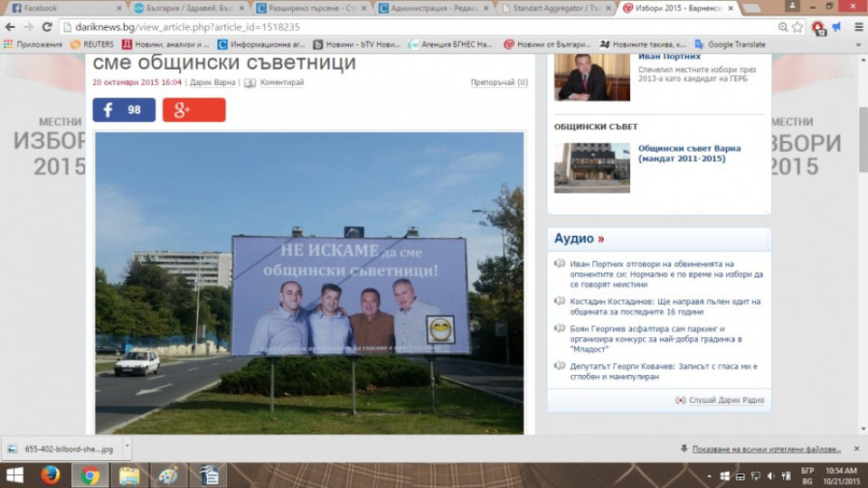Click the billboard article photo
The image size is (868, 488).
pos(309,283)
